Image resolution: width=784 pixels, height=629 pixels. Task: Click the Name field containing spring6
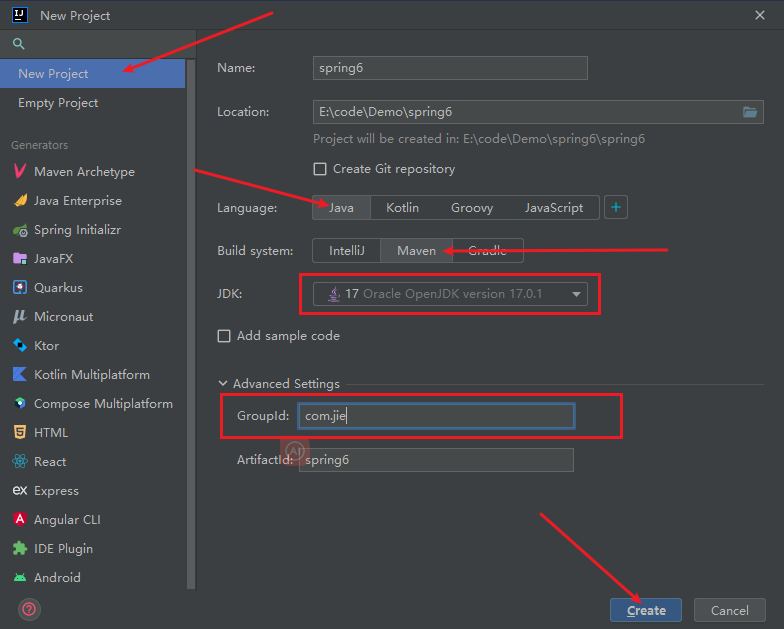[450, 68]
